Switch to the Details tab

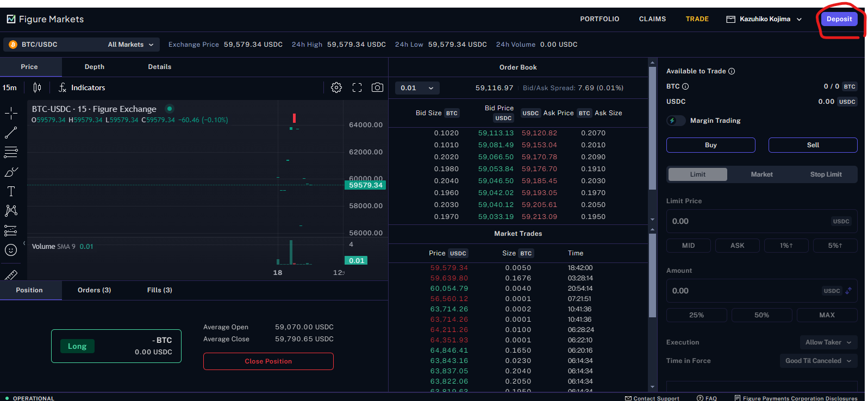[x=160, y=67]
